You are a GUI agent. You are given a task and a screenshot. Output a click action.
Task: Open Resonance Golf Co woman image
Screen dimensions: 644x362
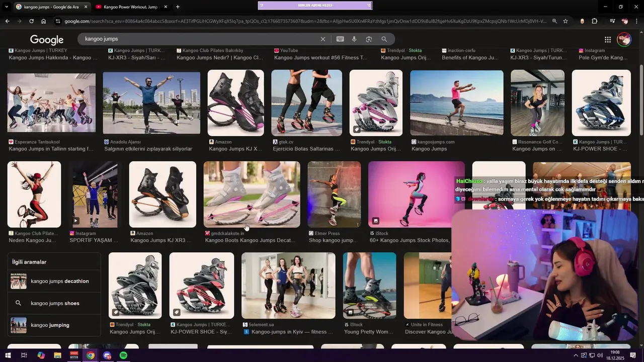(537, 103)
